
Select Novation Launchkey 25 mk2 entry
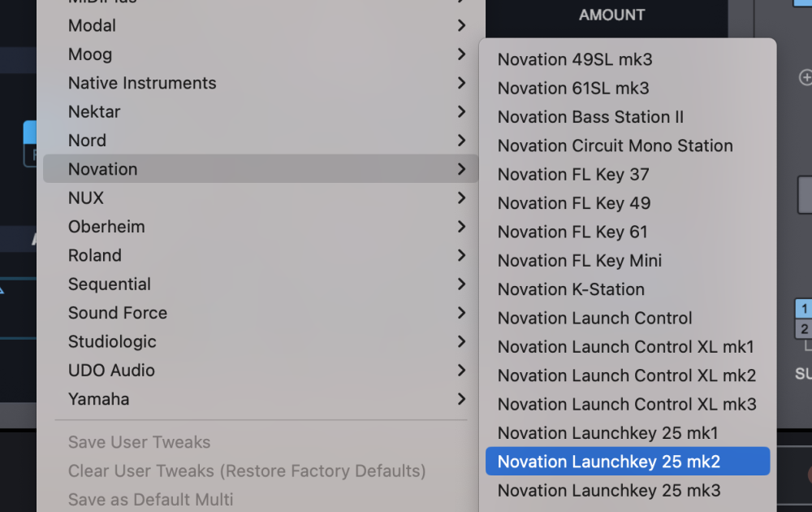[x=609, y=462]
